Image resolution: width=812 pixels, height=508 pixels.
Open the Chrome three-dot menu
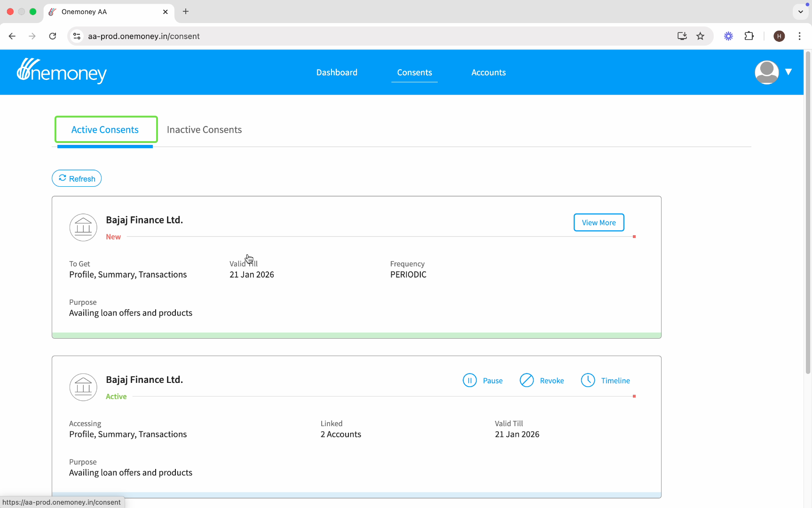click(x=799, y=36)
